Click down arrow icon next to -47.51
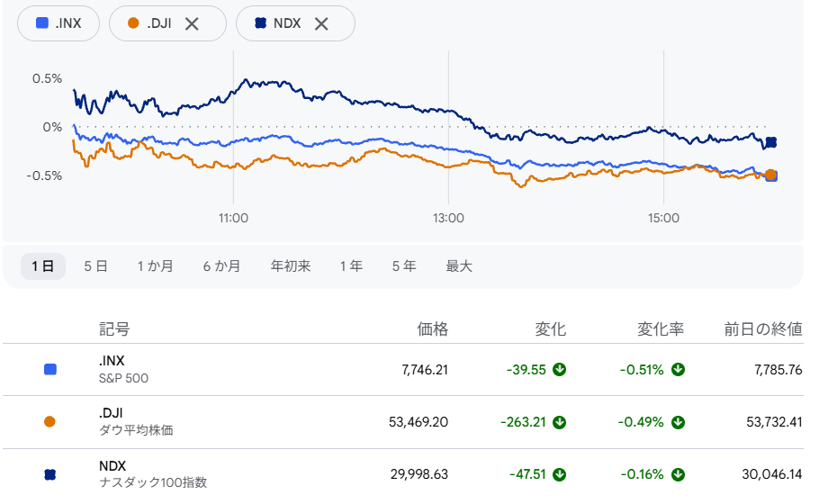 [x=560, y=474]
